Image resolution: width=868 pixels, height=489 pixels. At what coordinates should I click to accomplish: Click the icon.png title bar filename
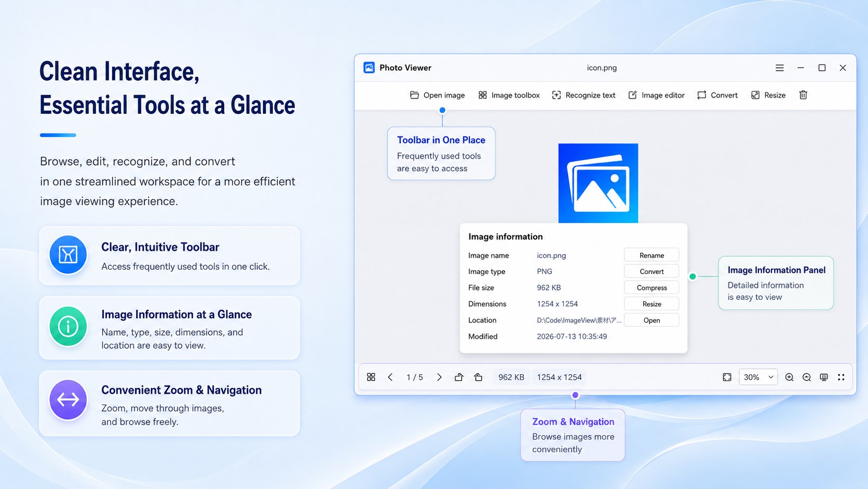click(x=602, y=68)
